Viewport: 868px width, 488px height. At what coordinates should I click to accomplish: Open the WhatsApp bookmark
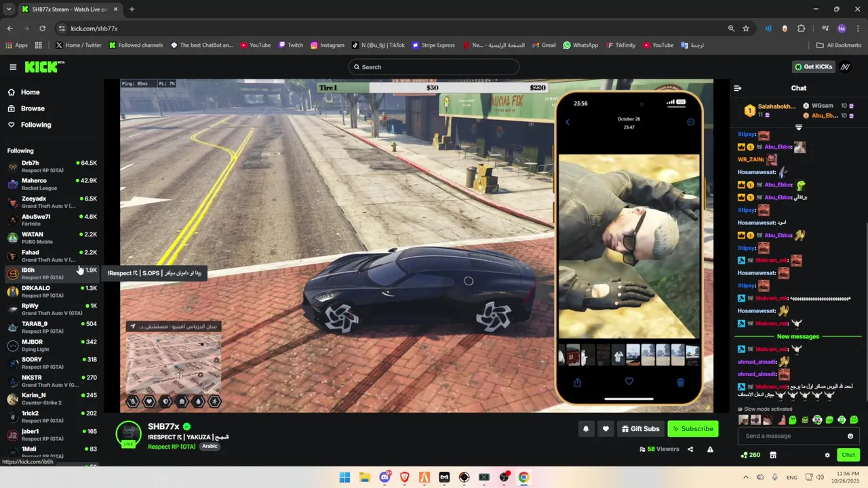click(x=580, y=45)
